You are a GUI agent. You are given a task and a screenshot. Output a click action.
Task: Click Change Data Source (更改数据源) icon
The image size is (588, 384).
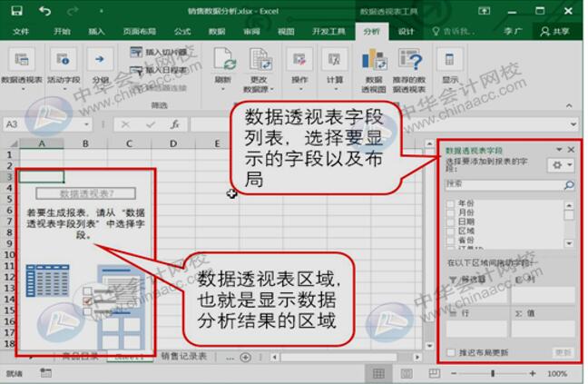260,59
